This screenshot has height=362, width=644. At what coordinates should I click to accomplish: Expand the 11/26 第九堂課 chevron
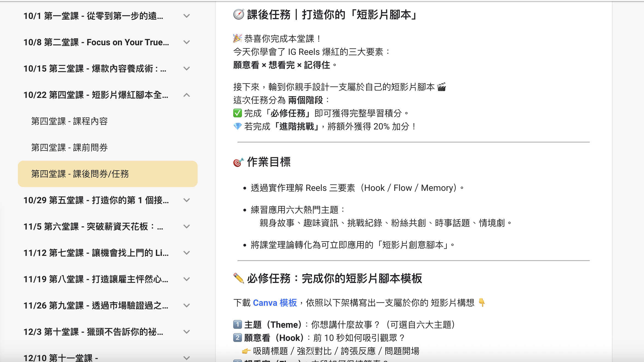187,306
